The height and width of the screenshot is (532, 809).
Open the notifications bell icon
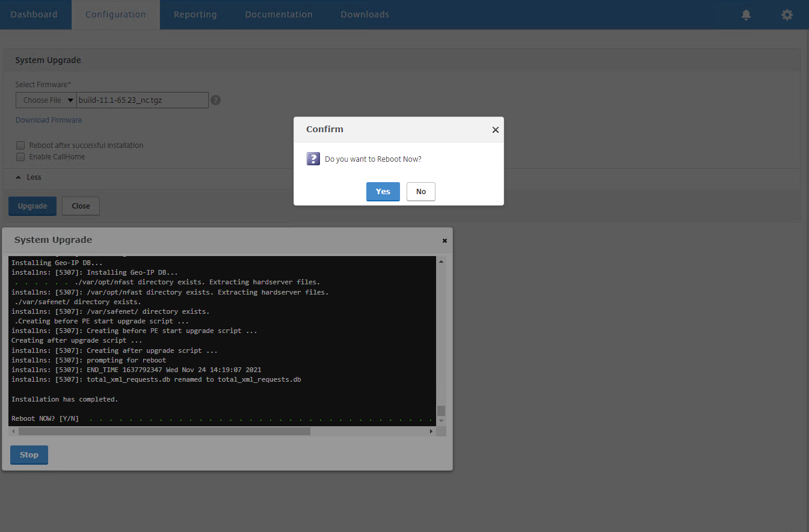point(746,14)
